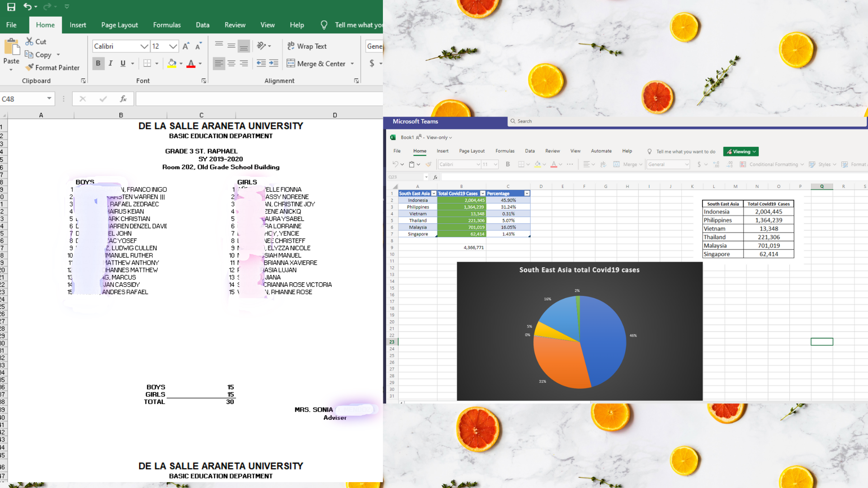Click the Orientation text angle icon

tap(261, 46)
